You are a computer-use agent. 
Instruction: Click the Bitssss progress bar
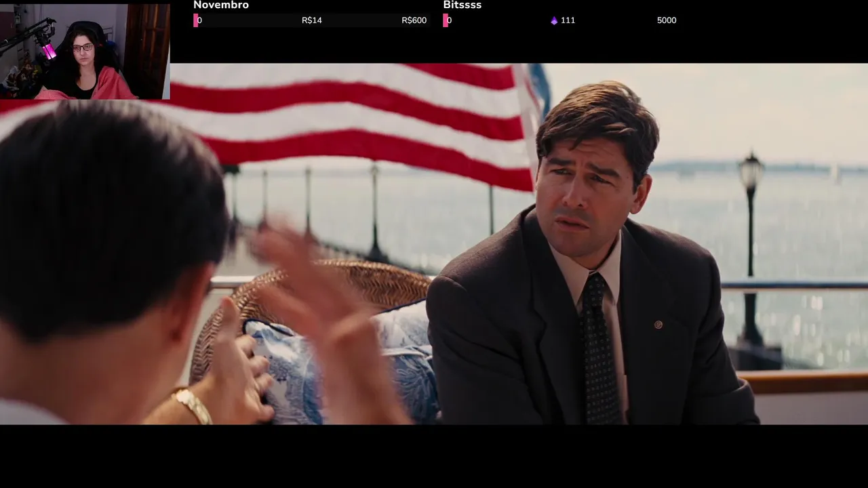pos(561,20)
